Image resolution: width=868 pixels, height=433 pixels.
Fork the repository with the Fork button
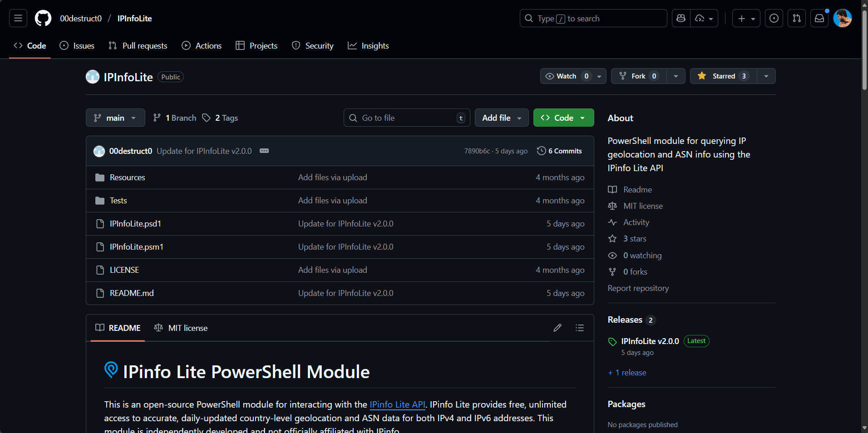(x=639, y=76)
